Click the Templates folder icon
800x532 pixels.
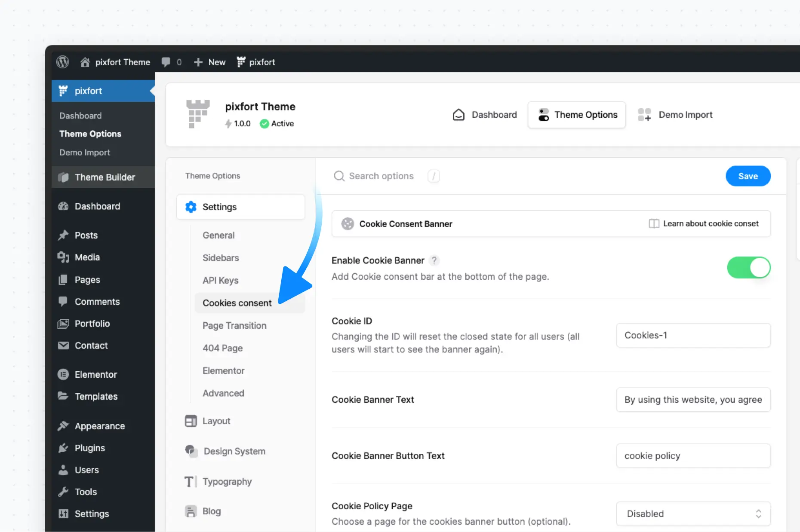pos(63,396)
